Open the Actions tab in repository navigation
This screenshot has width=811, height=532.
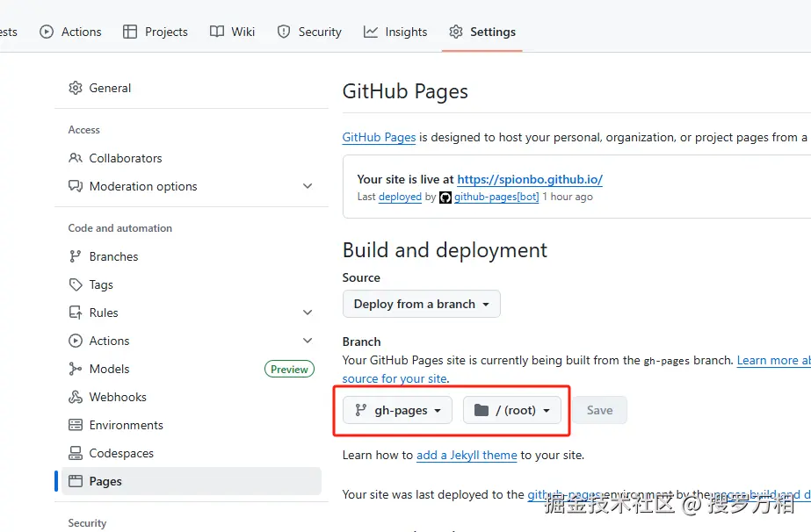(70, 32)
